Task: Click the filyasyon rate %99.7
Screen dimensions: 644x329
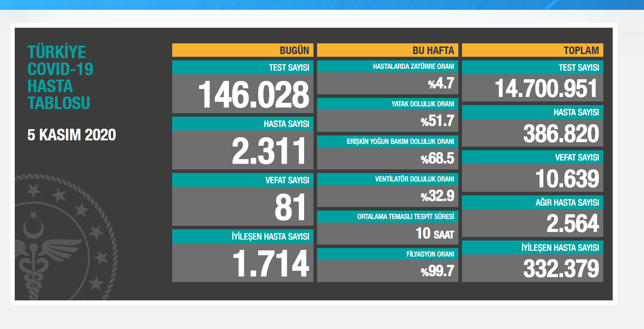Action: pyautogui.click(x=437, y=271)
